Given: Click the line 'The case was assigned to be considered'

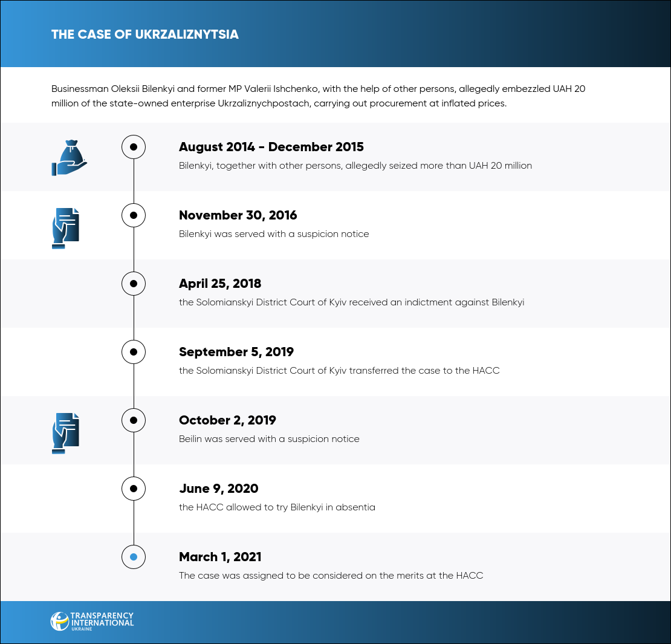Looking at the screenshot, I should [331, 576].
